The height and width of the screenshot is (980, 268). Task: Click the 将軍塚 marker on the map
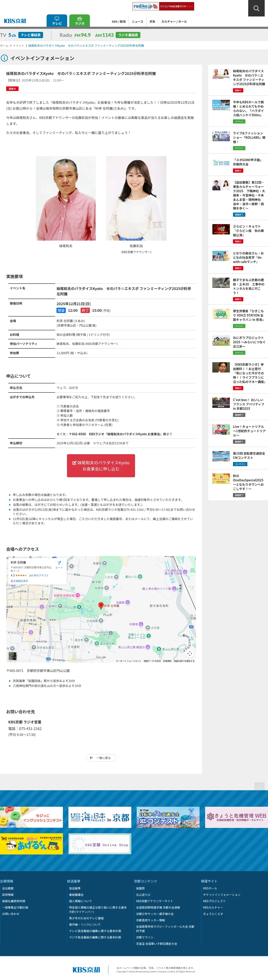coord(141,624)
